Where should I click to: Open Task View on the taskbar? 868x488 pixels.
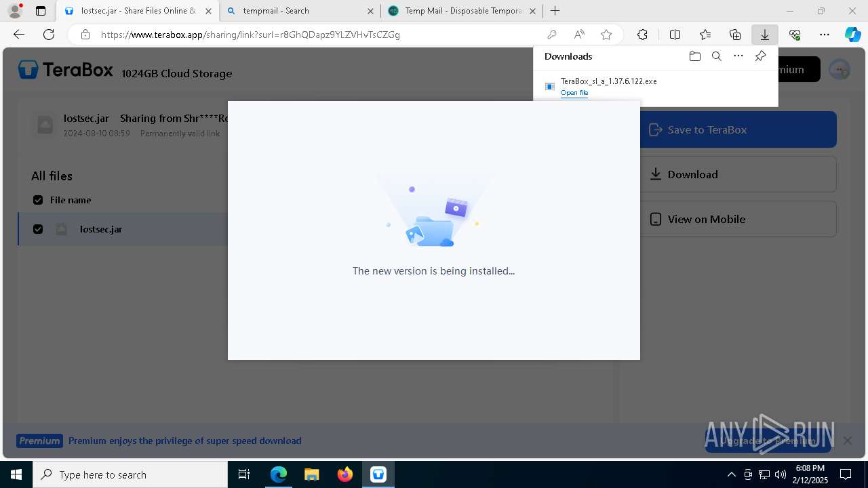244,474
